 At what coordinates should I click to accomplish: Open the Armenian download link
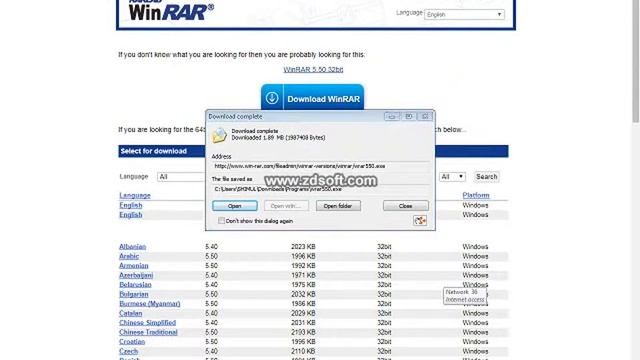(133, 266)
